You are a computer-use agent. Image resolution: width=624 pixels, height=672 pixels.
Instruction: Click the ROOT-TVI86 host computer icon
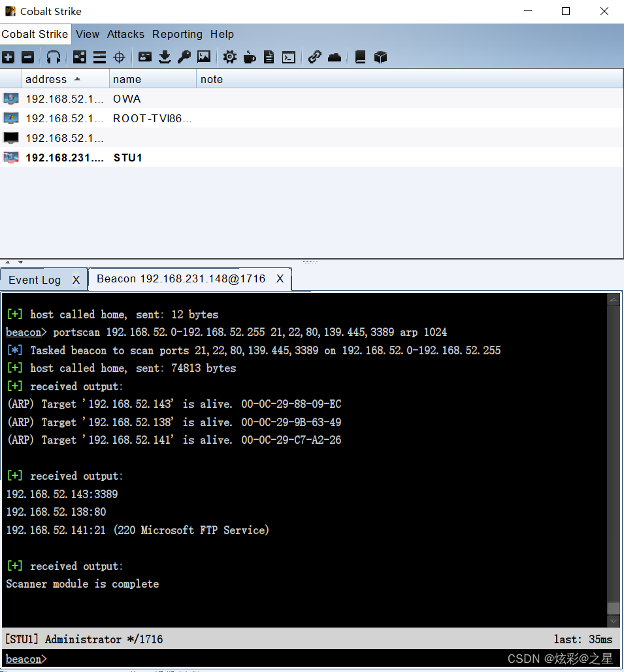(x=11, y=118)
